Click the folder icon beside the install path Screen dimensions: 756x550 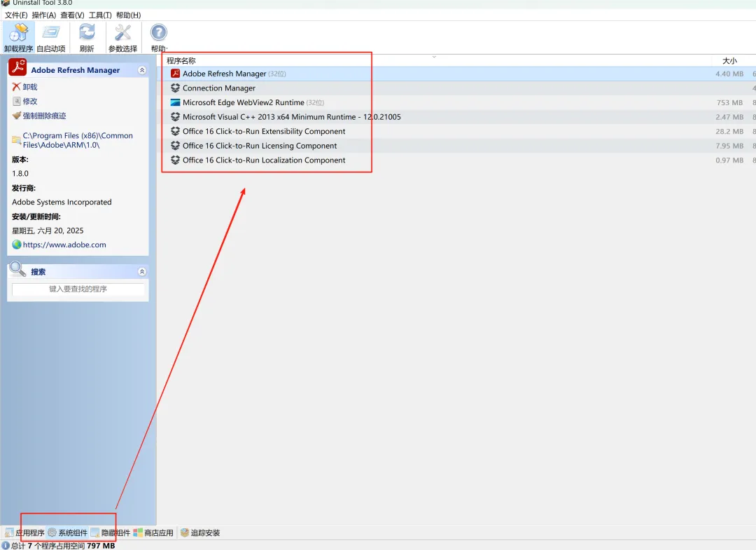(x=16, y=140)
